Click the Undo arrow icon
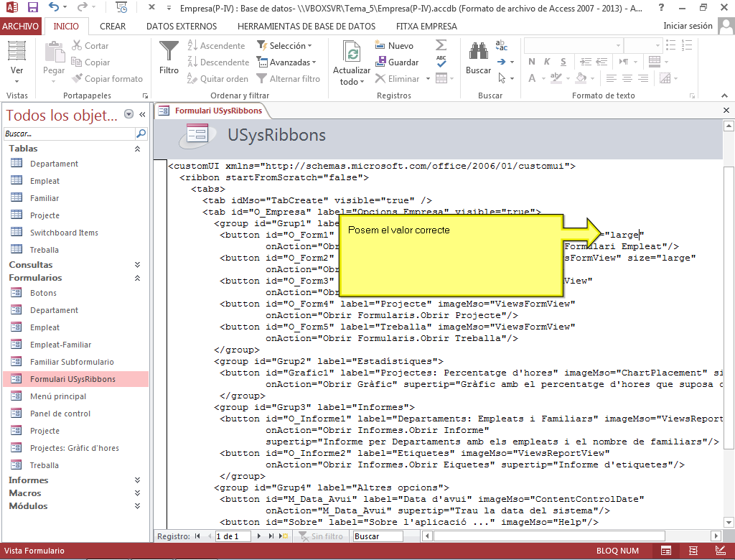Image resolution: width=735 pixels, height=560 pixels. 55,7
